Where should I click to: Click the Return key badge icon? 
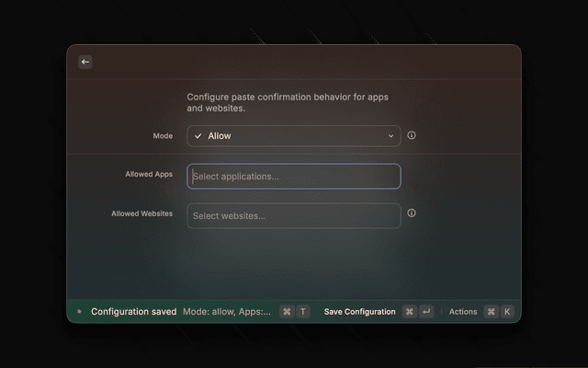[426, 312]
